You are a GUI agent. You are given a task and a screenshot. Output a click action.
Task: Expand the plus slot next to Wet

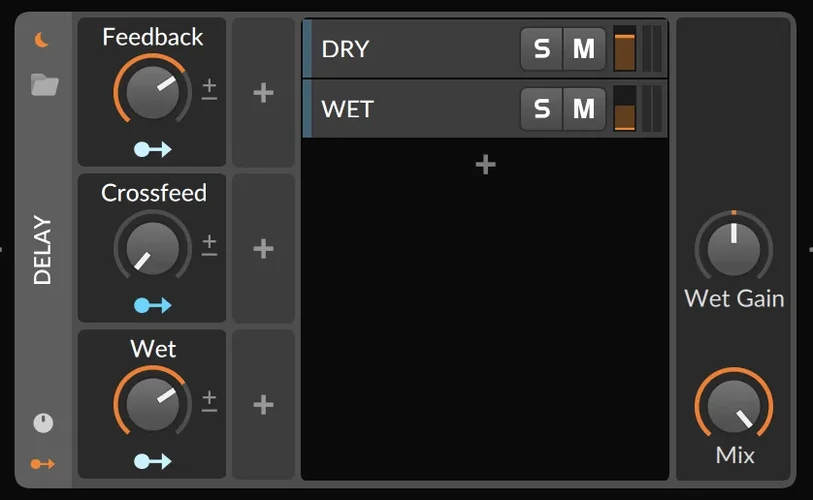[x=263, y=405]
